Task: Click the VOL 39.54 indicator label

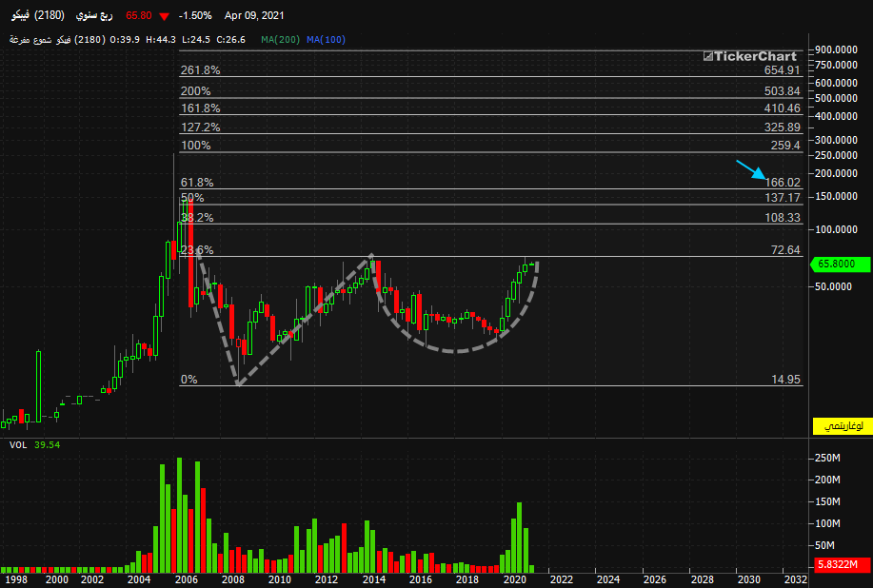Action: click(34, 445)
